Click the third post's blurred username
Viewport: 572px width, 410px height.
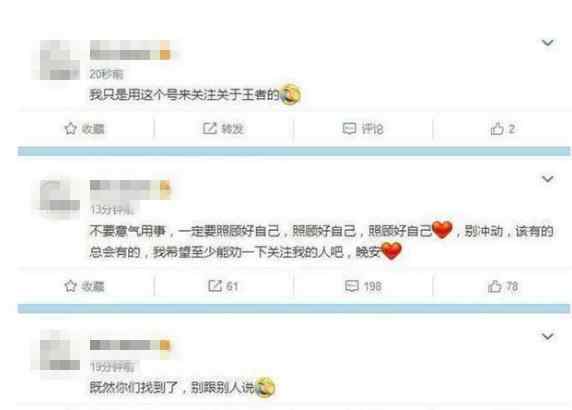point(130,345)
